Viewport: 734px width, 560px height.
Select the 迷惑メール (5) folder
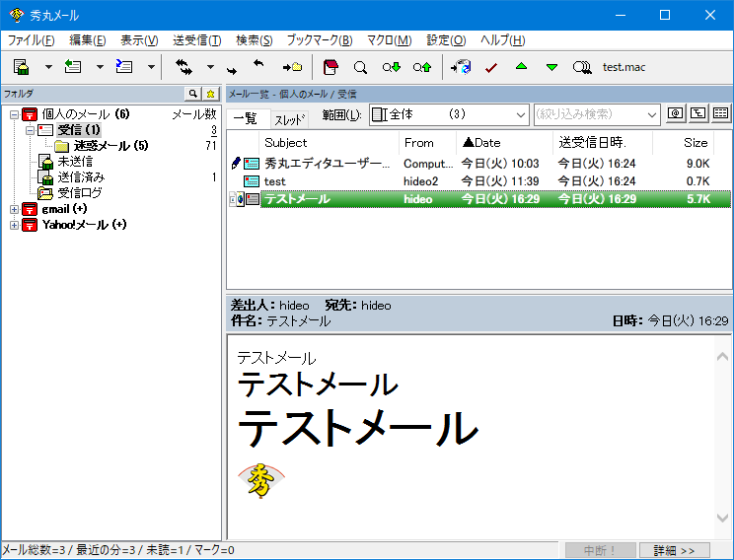[110, 146]
